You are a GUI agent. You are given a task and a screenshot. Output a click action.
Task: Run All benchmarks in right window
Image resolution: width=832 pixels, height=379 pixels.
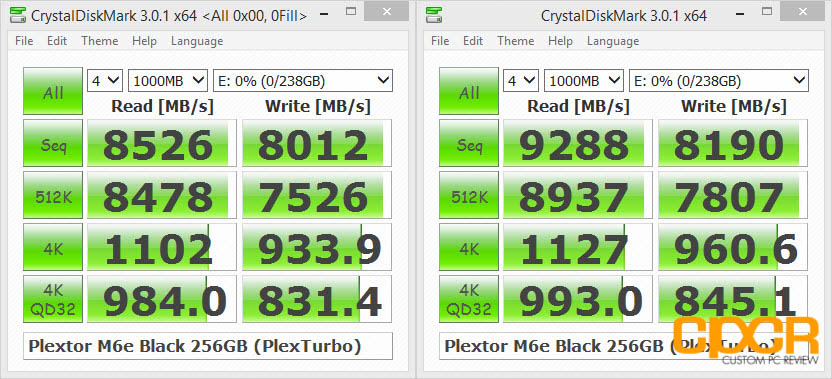click(x=469, y=91)
